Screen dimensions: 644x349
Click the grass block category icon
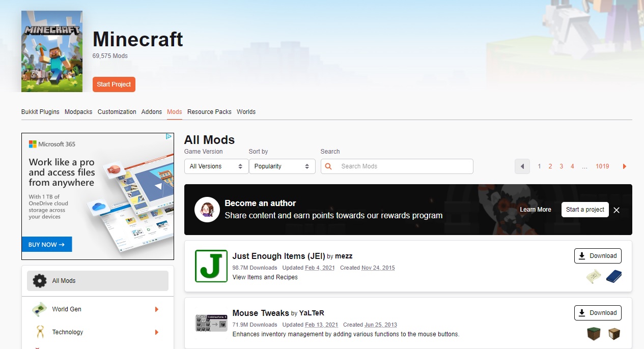[594, 334]
